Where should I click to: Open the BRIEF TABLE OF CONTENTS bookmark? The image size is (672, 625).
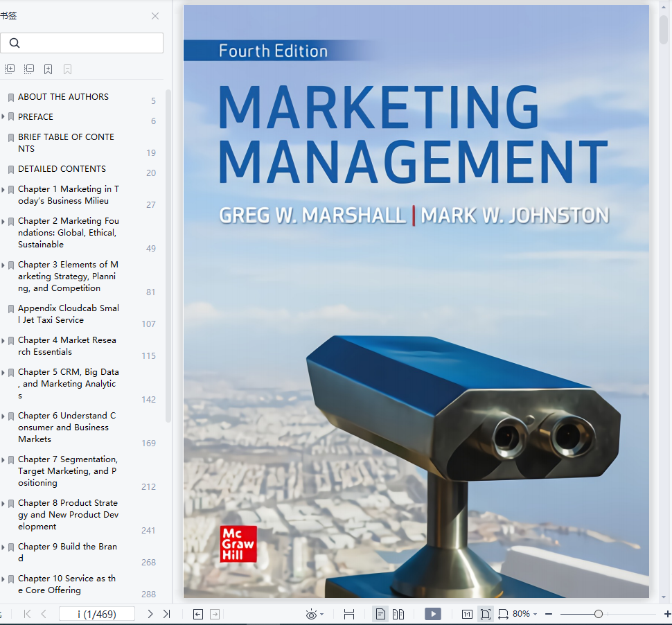tap(66, 143)
